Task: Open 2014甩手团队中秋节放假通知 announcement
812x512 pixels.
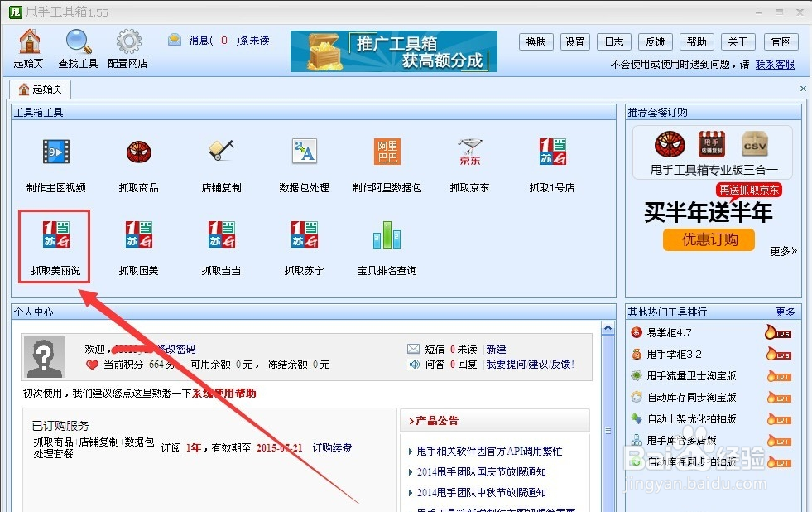Action: 482,493
